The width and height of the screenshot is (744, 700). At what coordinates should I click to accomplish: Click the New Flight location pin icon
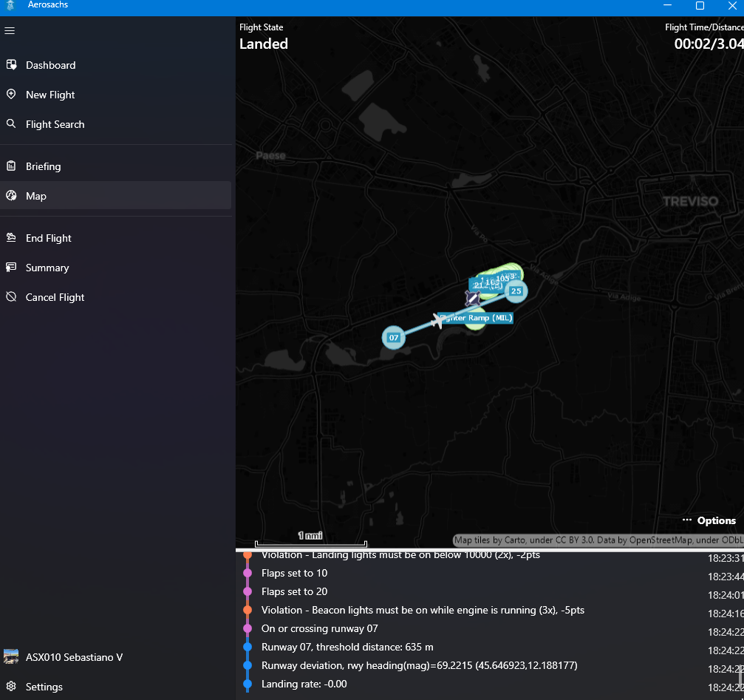point(11,95)
